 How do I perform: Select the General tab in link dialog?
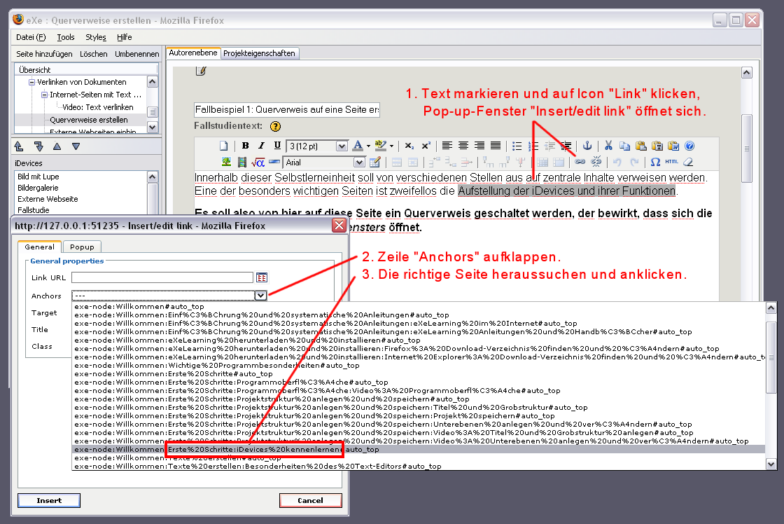[40, 246]
